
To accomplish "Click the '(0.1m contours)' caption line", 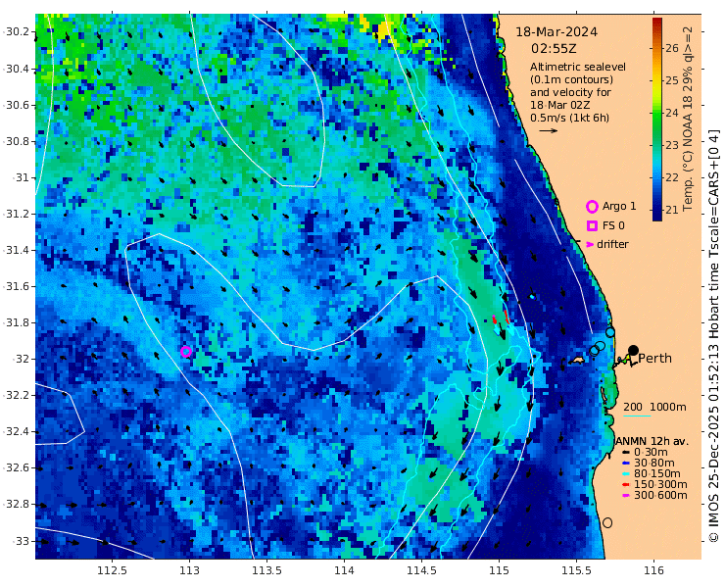I will 571,79.
